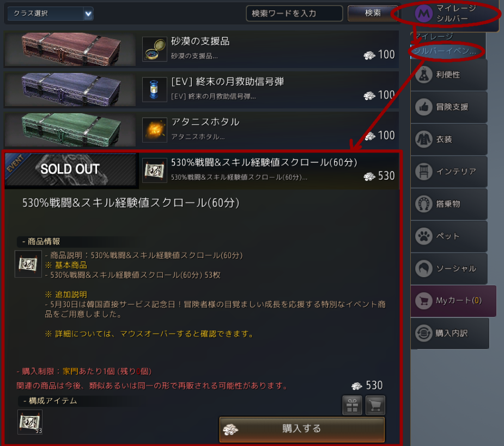Click the 検索 button
This screenshot has width=504, height=446.
pos(373,13)
